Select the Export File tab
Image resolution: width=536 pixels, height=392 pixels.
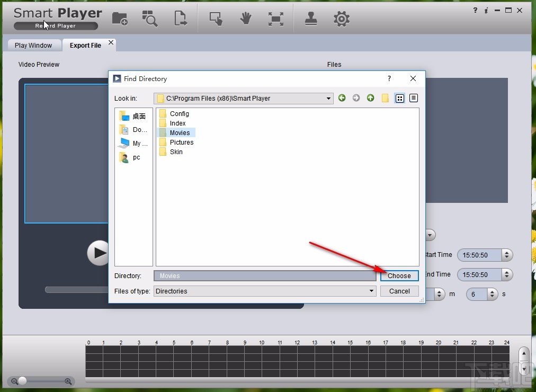point(85,46)
